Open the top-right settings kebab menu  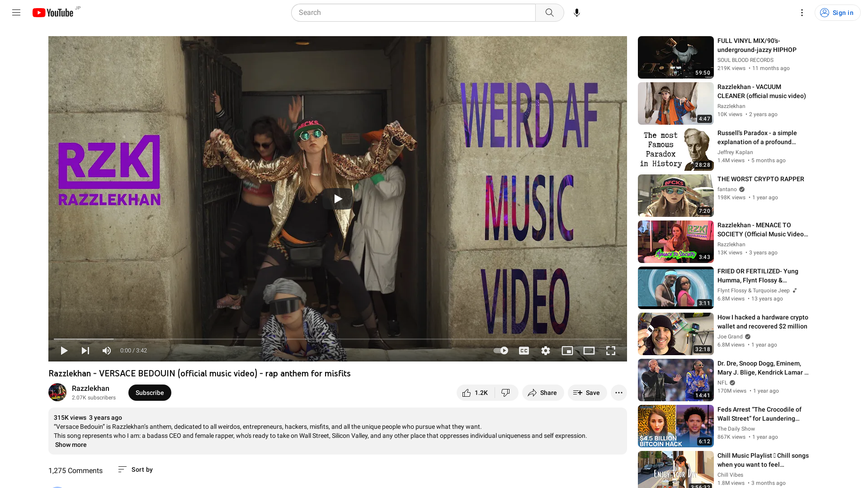802,13
